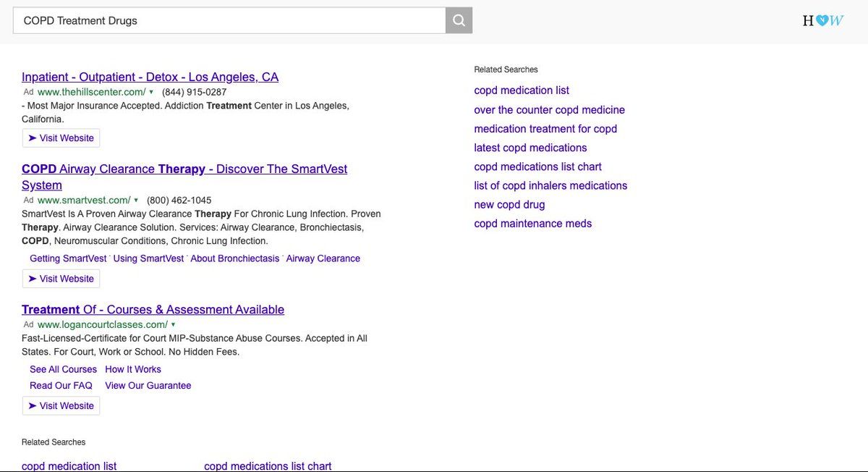
Task: Select 'over the counter copd medicine' search
Action: (550, 110)
